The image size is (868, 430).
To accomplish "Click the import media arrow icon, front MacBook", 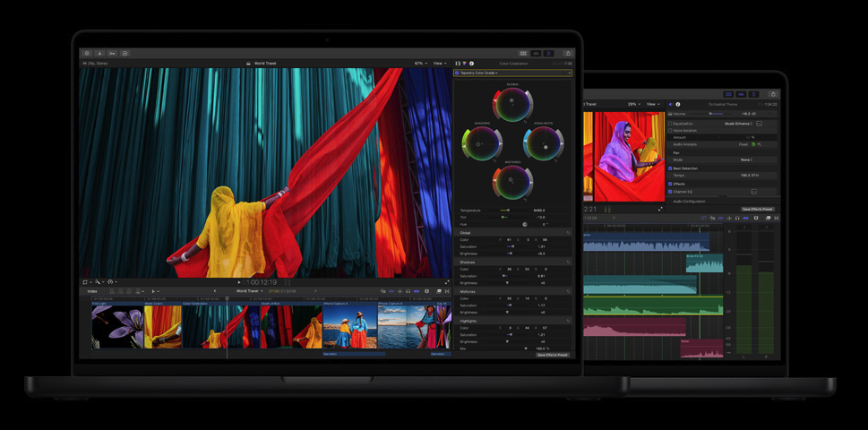I will tap(99, 53).
